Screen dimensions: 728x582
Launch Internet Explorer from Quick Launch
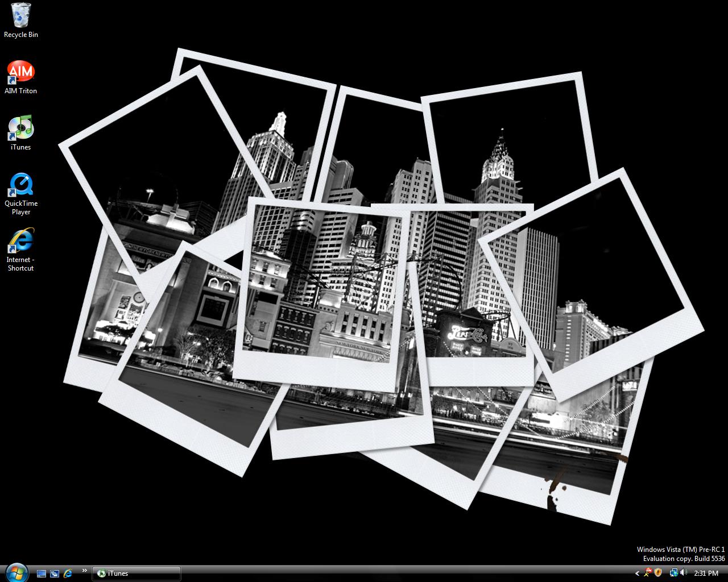[68, 573]
